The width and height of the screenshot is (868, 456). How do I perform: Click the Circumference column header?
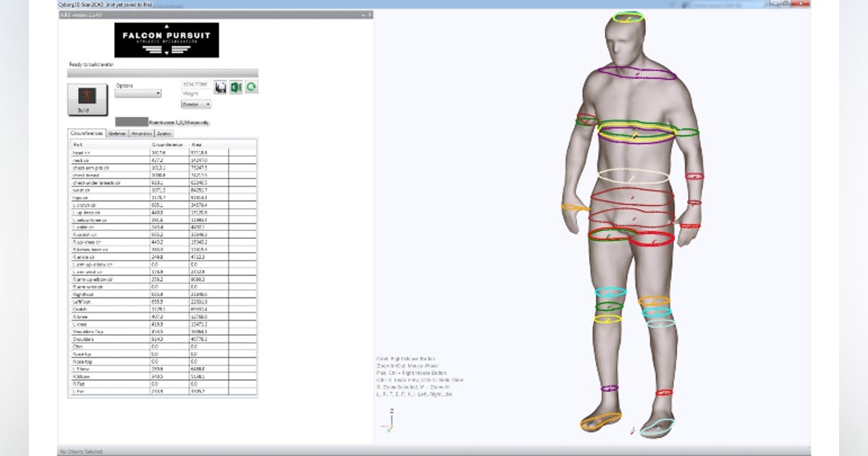[169, 145]
